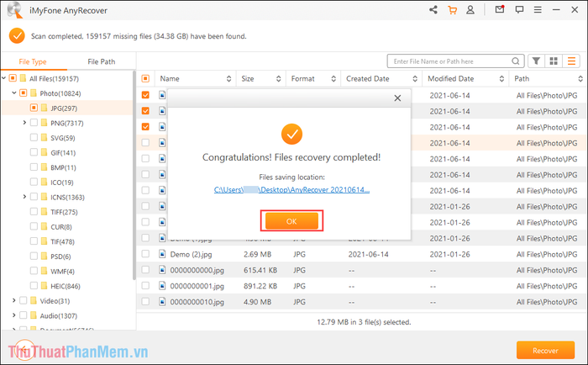Open the filter funnel icon
This screenshot has height=365, width=588.
click(536, 61)
